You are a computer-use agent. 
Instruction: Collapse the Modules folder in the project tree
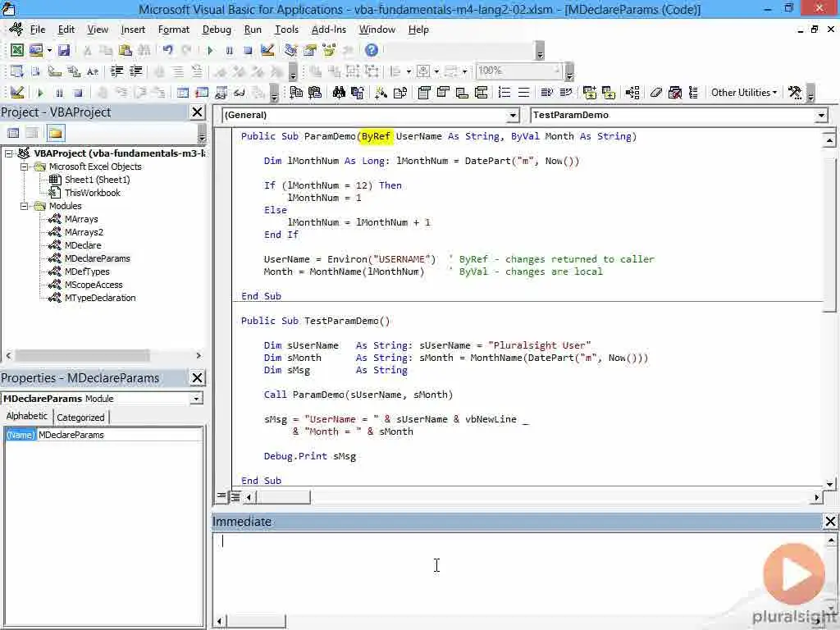pos(25,206)
